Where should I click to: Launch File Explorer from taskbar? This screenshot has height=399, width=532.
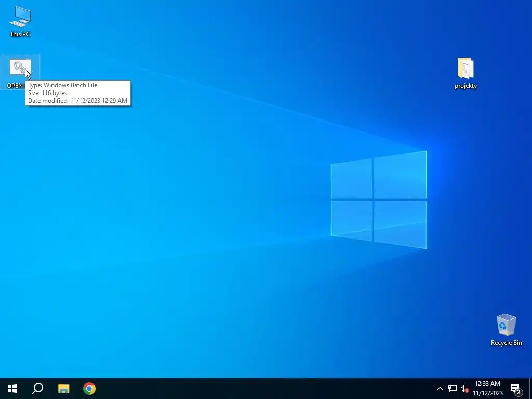pos(63,389)
